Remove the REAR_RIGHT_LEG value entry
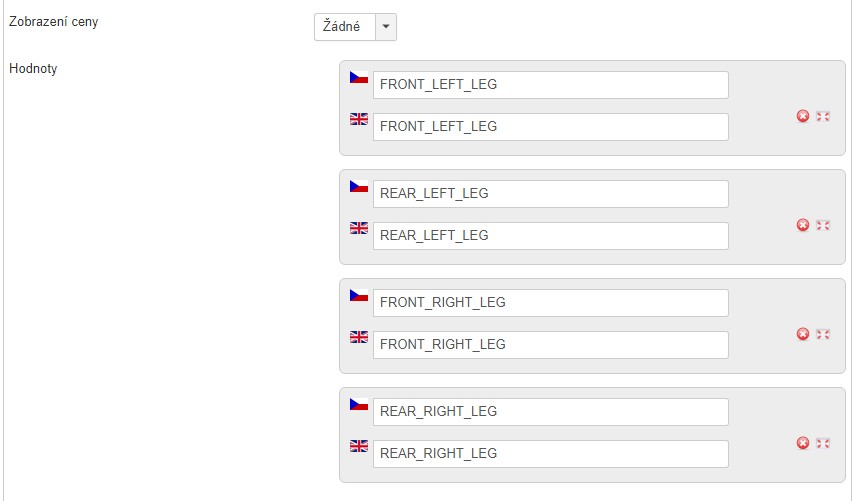This screenshot has width=864, height=501. tap(802, 443)
